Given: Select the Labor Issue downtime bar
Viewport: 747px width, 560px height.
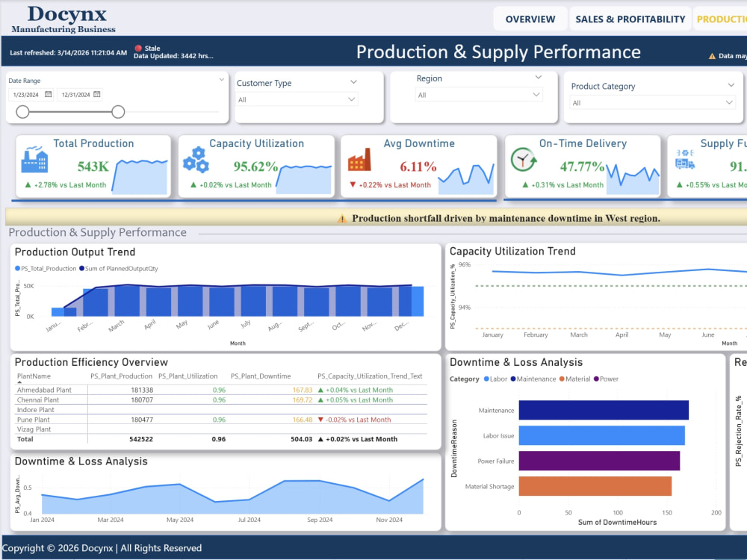Looking at the screenshot, I should pyautogui.click(x=601, y=436).
